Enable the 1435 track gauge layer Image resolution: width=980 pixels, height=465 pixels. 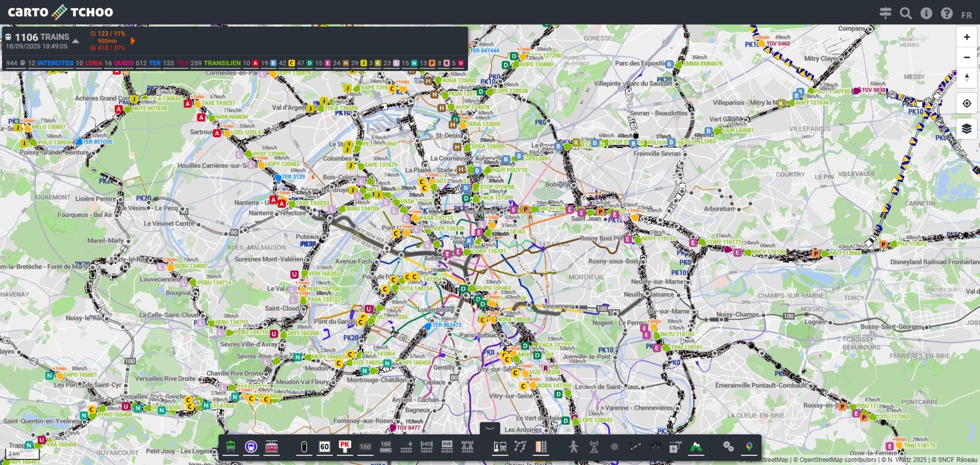(426, 447)
